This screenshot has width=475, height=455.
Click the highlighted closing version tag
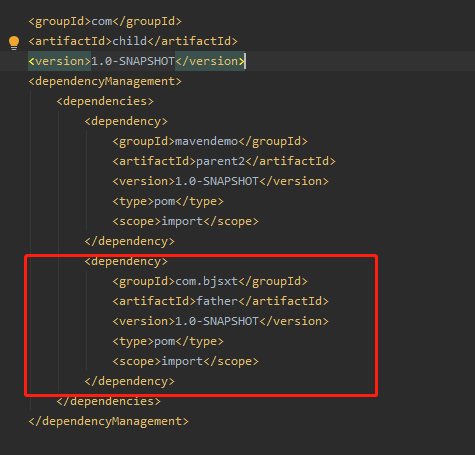[x=210, y=61]
